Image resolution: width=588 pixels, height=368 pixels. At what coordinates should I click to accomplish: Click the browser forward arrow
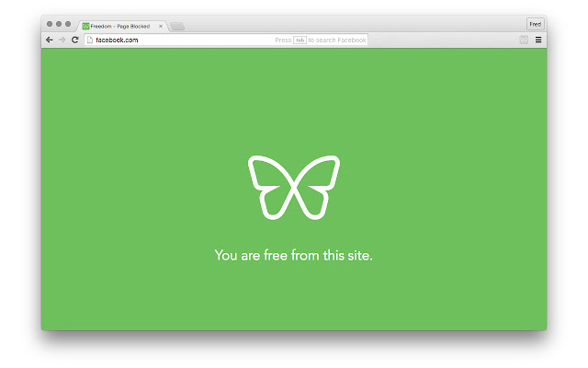(62, 40)
